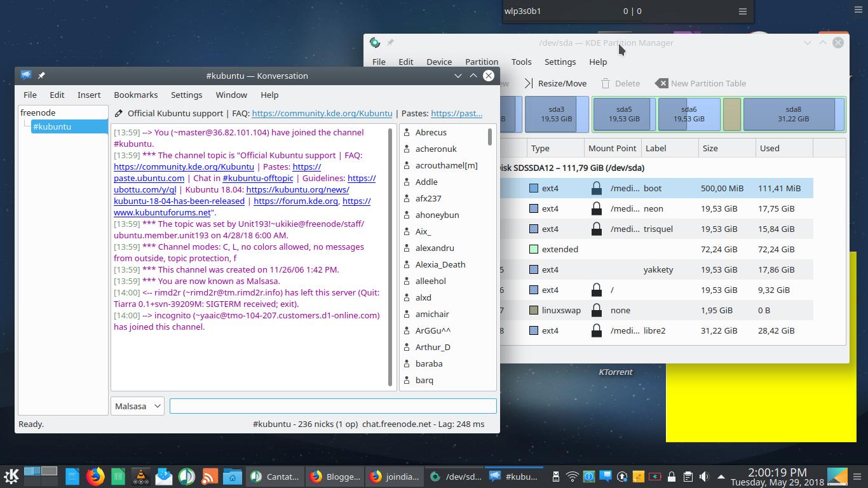Viewport: 868px width, 488px height.
Task: Open the KDE application launcher
Action: [x=11, y=476]
